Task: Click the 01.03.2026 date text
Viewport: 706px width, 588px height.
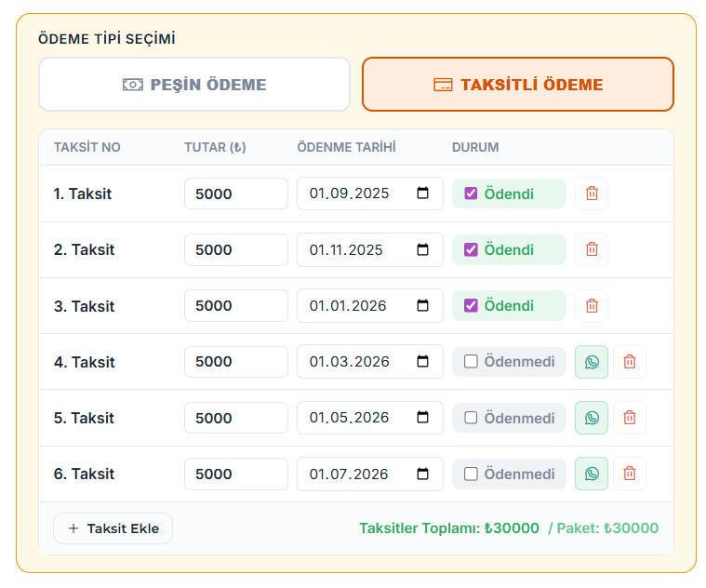Action: (x=349, y=362)
